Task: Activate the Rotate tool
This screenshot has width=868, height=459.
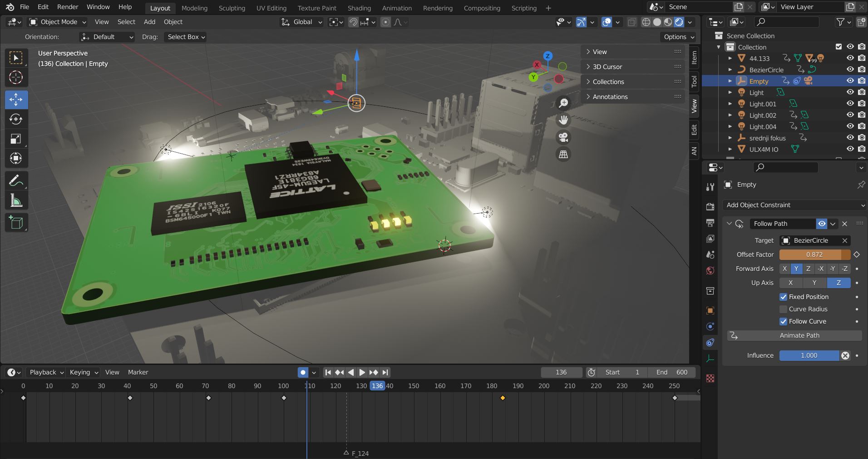Action: 16,119
